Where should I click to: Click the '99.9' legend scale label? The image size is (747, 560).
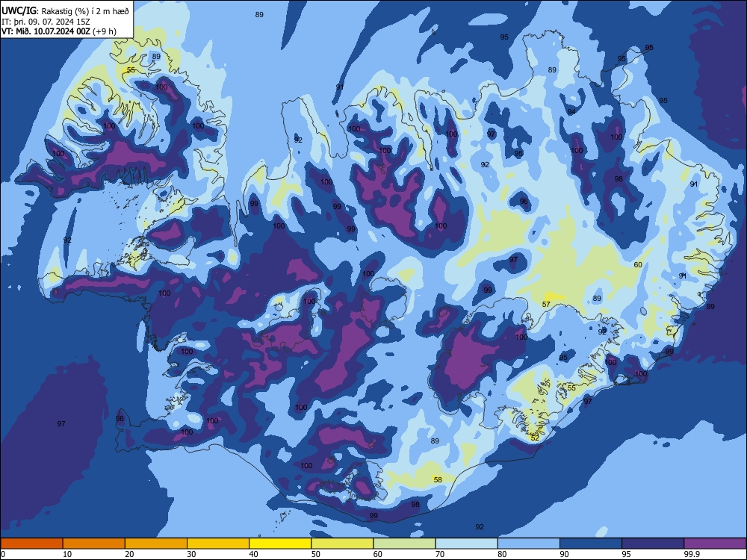click(x=692, y=554)
